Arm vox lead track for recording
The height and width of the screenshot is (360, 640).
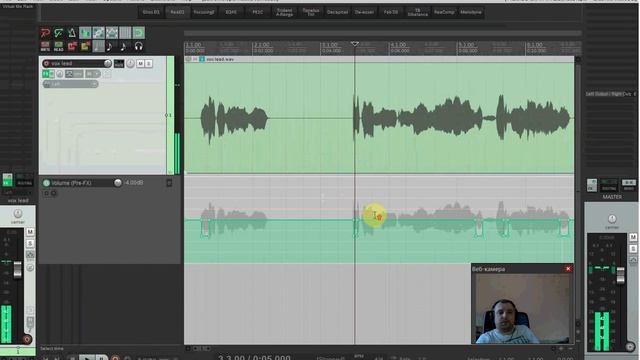46,63
